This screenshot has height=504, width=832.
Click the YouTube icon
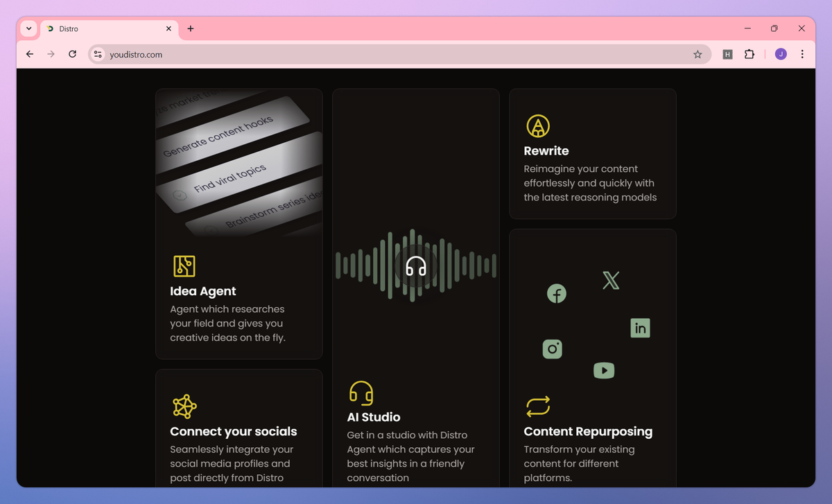(x=604, y=371)
